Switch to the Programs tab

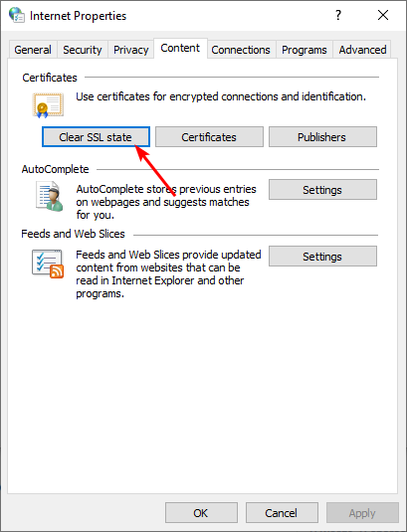coord(305,50)
